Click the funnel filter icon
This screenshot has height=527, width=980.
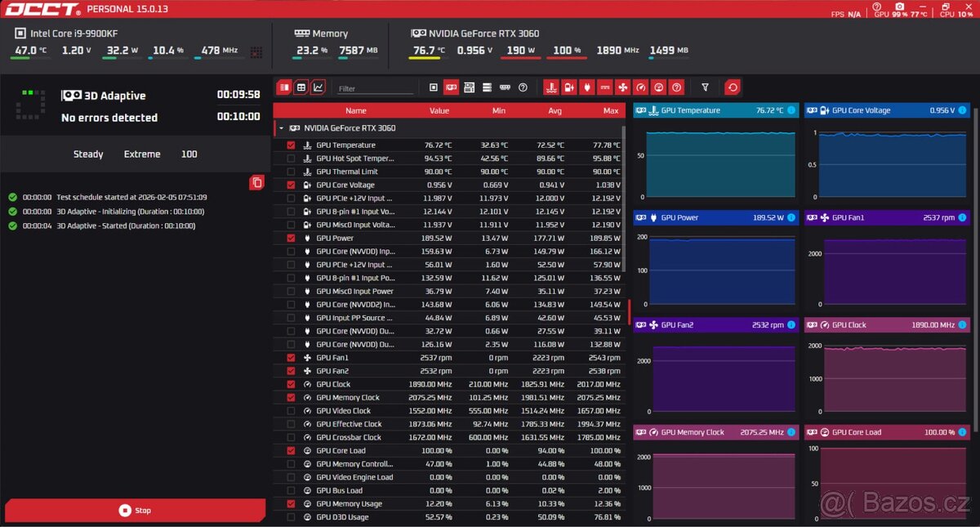[x=705, y=87]
